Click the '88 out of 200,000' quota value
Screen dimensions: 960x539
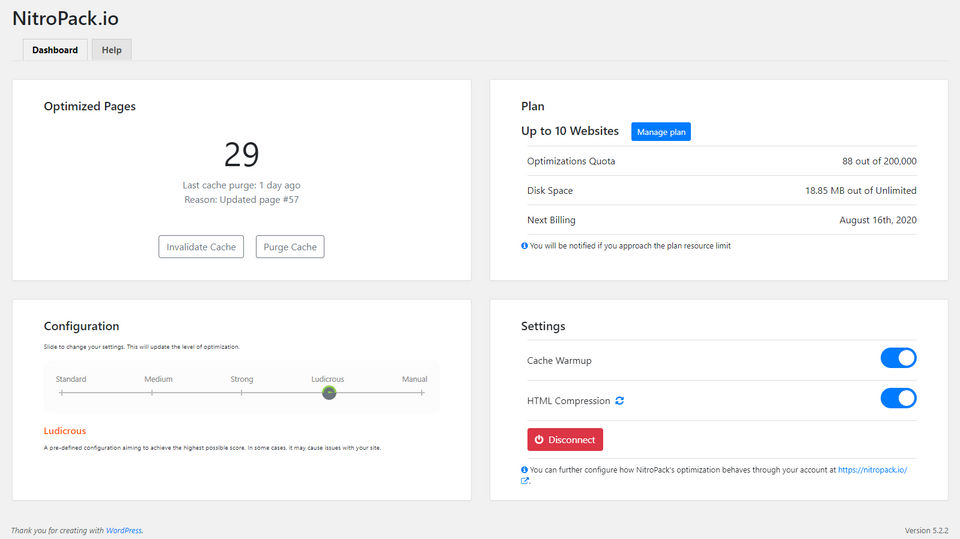(879, 161)
